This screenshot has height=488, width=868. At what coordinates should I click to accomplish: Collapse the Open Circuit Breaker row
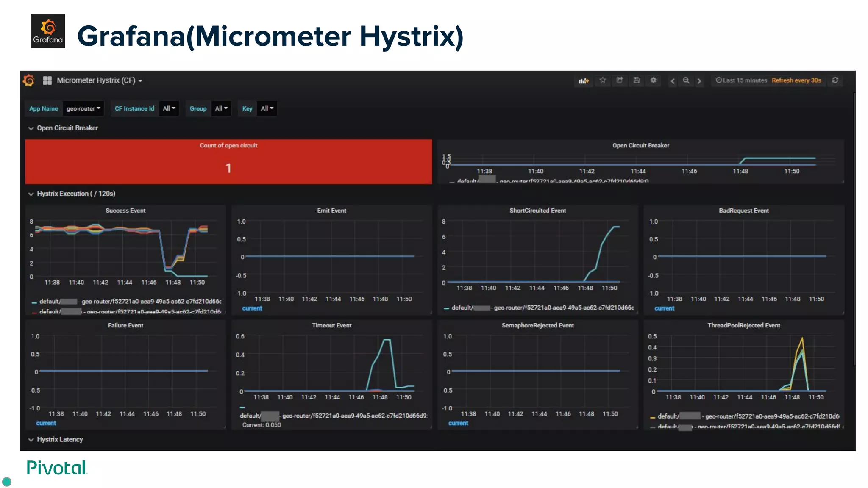click(x=63, y=128)
